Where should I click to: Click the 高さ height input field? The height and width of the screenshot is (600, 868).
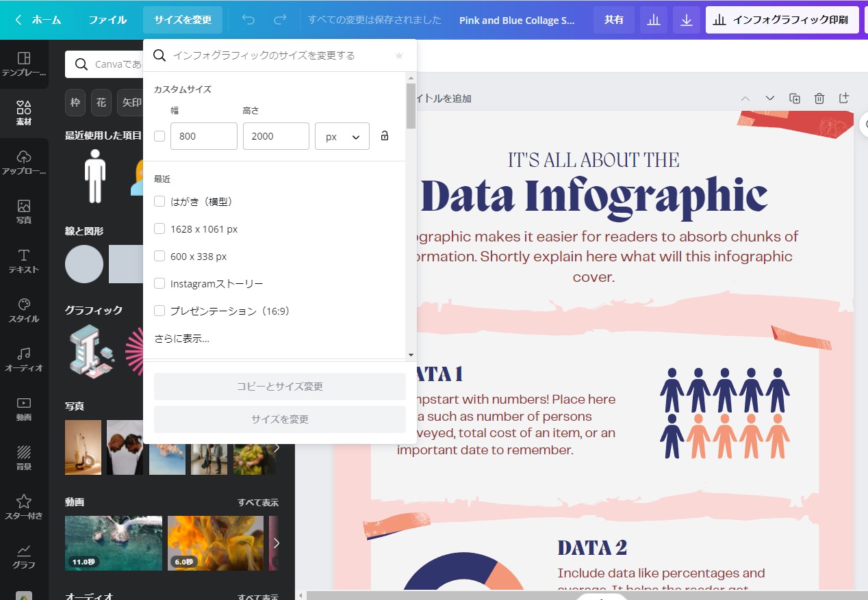coord(276,136)
